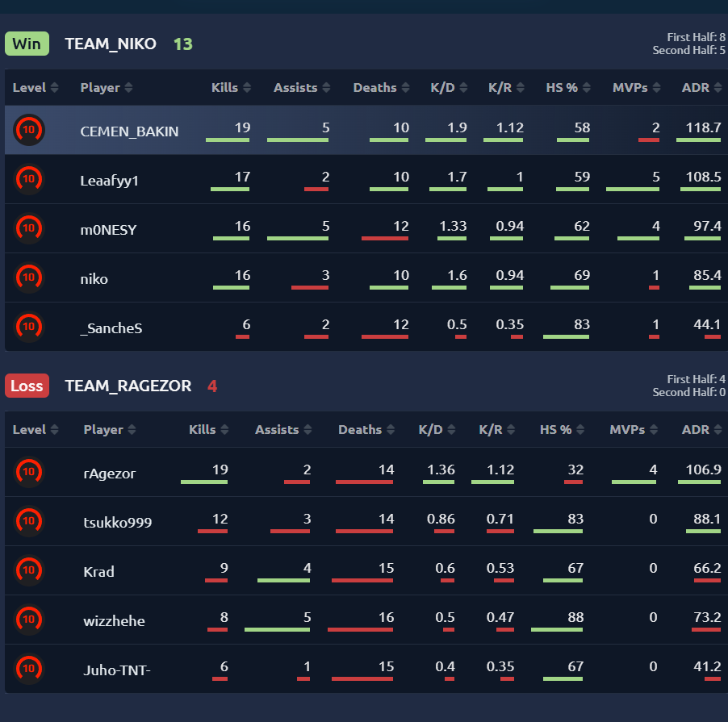Open niko player profile

pos(94,279)
